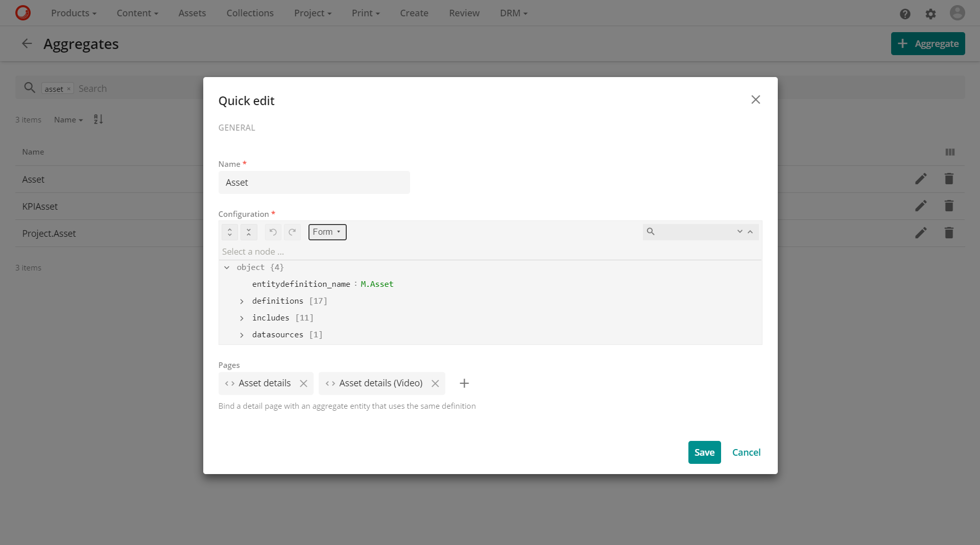Add a new page with plus icon
The image size is (980, 545).
pyautogui.click(x=464, y=383)
